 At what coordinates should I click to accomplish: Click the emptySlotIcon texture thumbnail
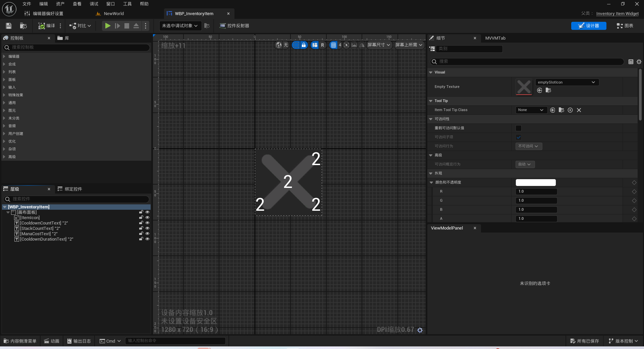(x=524, y=87)
